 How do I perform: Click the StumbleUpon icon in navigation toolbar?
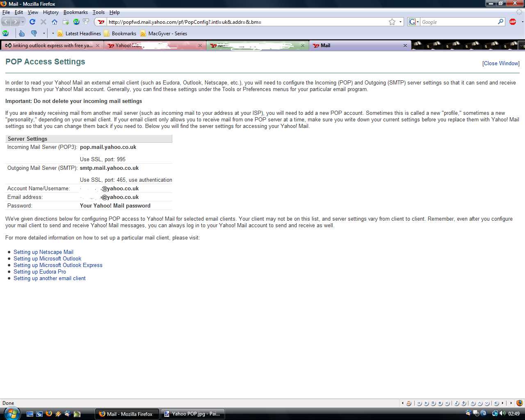tap(76, 22)
